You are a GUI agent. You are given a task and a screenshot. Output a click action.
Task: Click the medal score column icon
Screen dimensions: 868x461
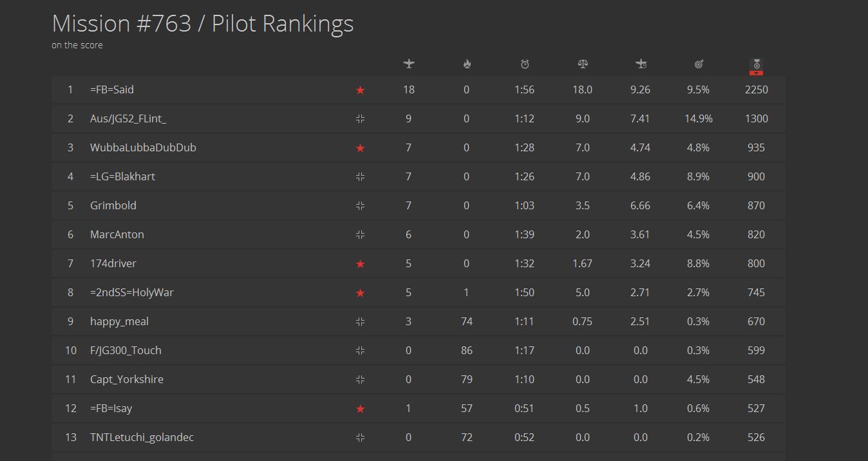tap(757, 63)
